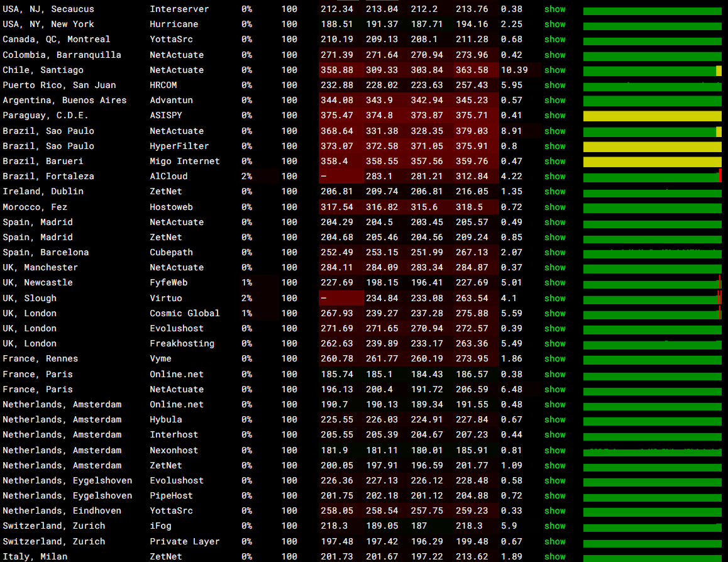Click show for Brazil, Barueri row

(555, 161)
